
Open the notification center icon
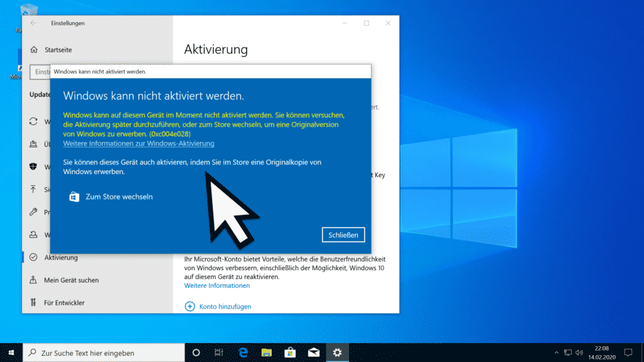tap(628, 353)
